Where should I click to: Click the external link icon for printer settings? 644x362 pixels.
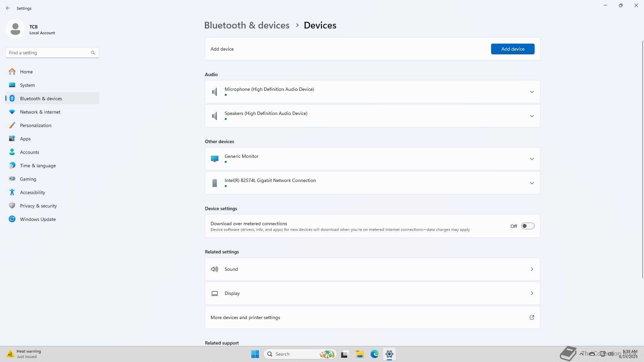tap(532, 317)
